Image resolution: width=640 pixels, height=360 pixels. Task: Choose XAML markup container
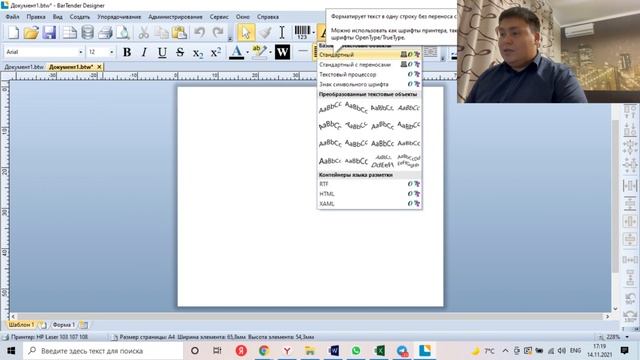pos(369,204)
